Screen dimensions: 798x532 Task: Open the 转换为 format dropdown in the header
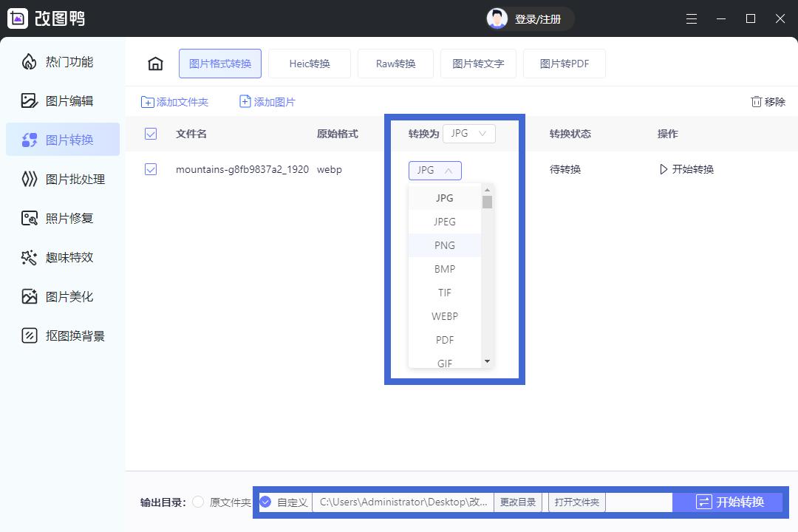[x=468, y=134]
